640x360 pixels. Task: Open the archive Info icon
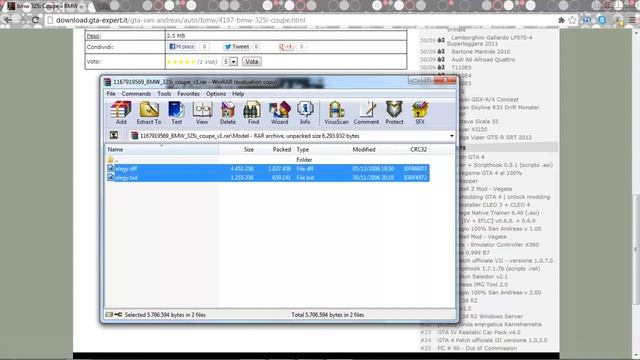click(305, 113)
